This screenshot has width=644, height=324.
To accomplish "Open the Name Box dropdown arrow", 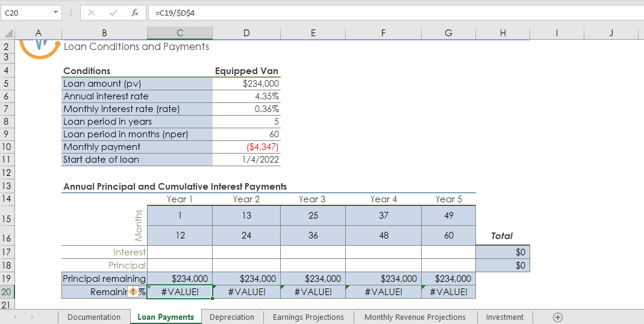I will click(56, 13).
